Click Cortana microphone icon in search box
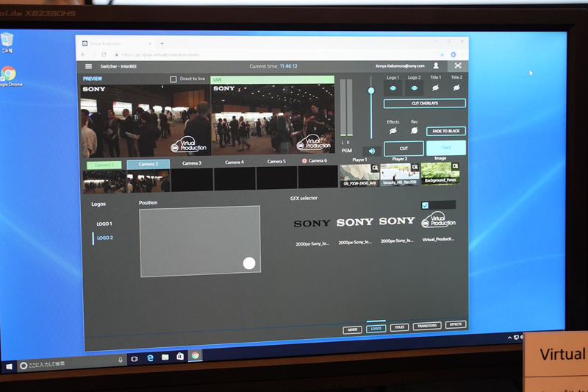588x392 pixels. (x=121, y=360)
